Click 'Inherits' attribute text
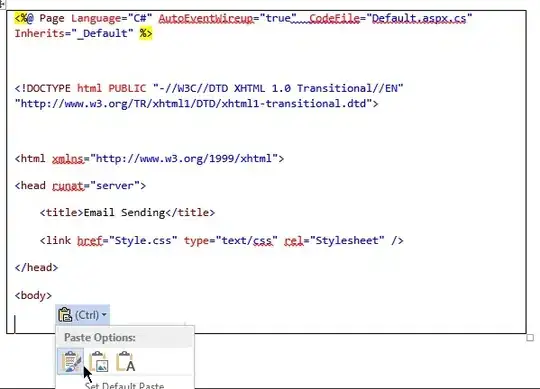 click(40, 33)
